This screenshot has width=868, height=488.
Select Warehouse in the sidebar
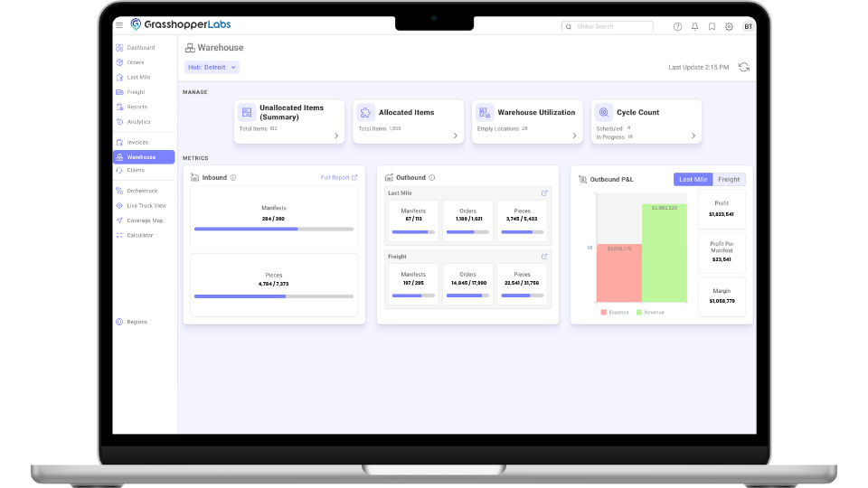click(x=144, y=157)
